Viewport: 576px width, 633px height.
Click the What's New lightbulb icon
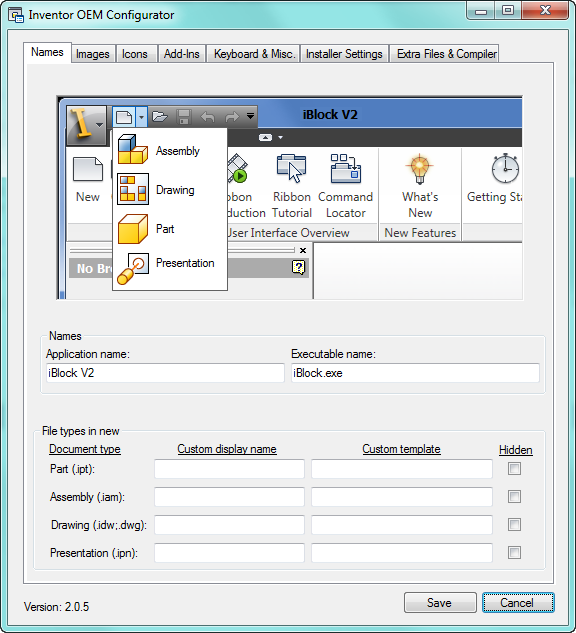[420, 169]
